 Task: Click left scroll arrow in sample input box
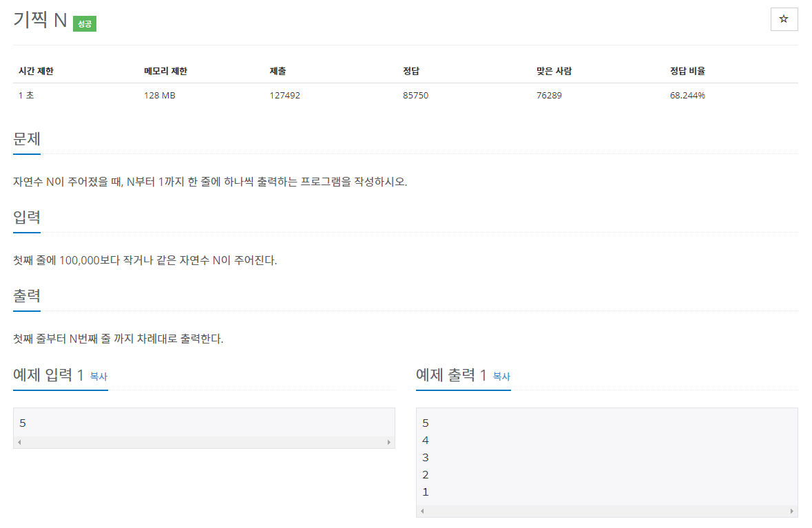[19, 442]
